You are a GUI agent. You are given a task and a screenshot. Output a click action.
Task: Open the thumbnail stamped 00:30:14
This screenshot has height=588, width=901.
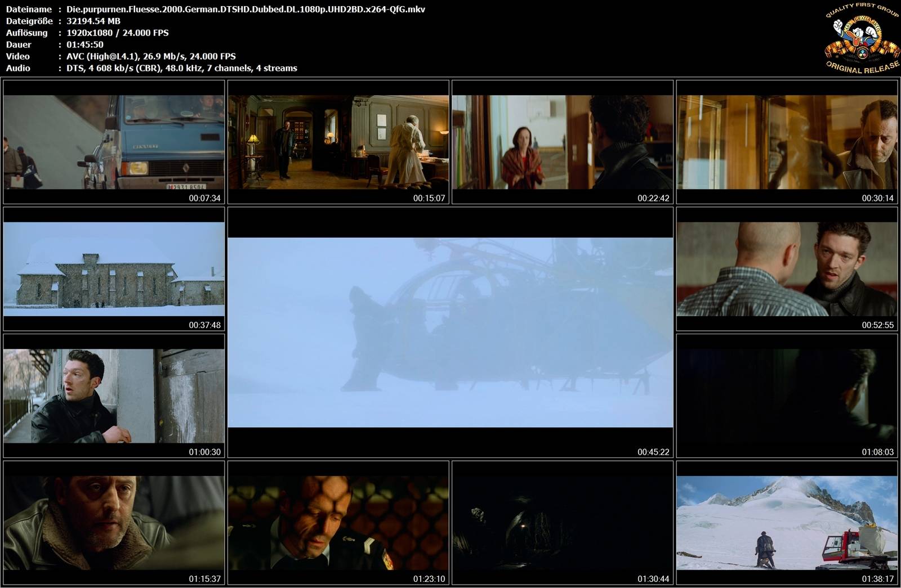pos(787,142)
